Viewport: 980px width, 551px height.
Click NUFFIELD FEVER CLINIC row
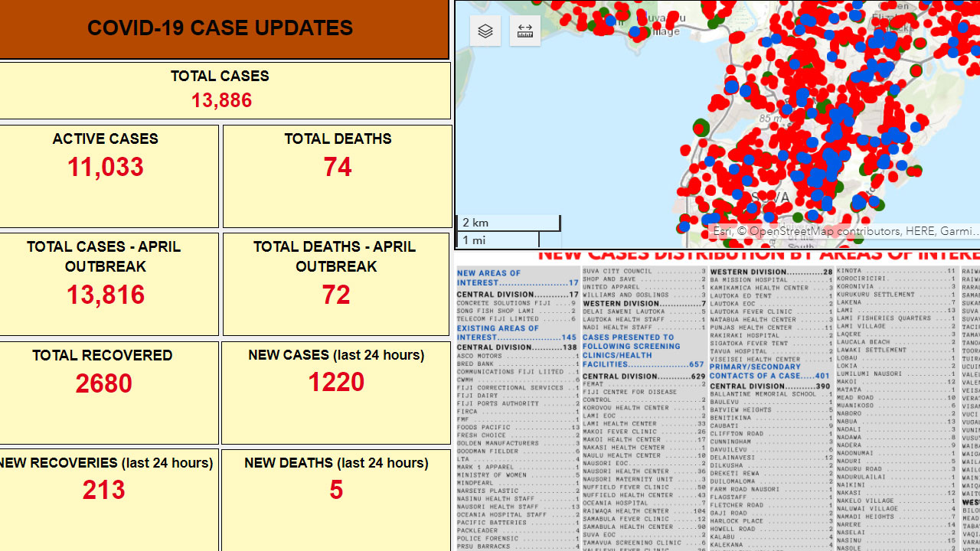(644, 487)
